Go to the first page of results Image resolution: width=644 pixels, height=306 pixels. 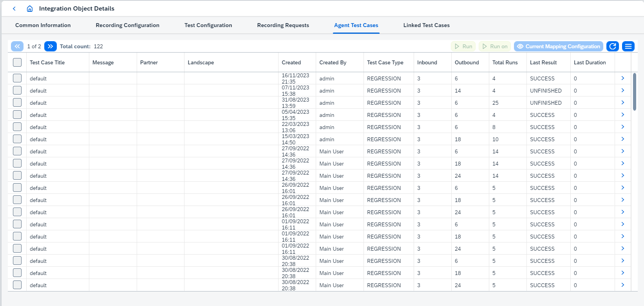tap(17, 46)
